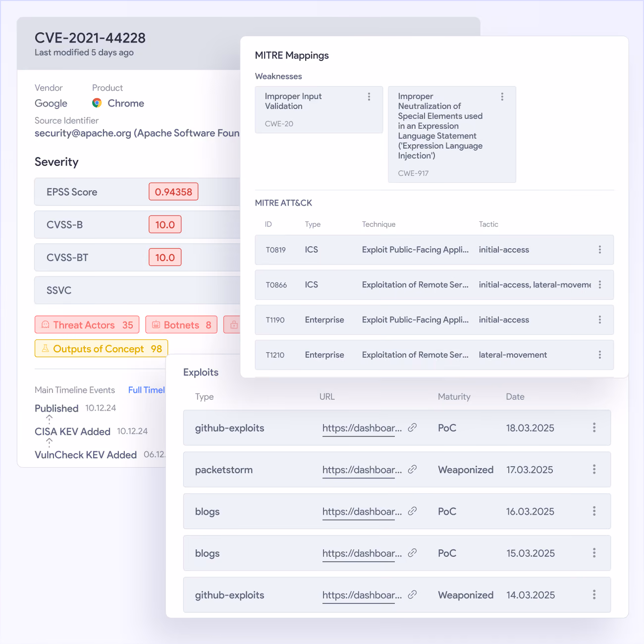Click lateral-movement tactic in T1210 row
644x644 pixels.
click(513, 355)
